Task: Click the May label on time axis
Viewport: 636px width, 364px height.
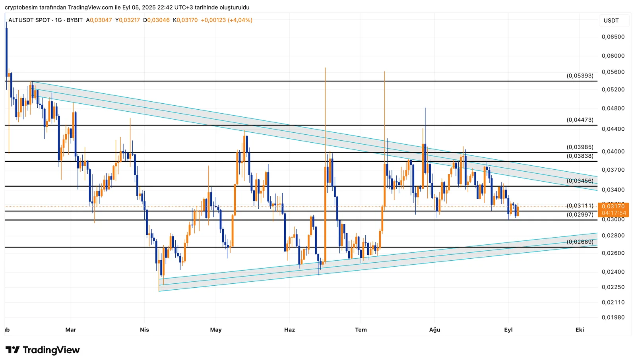Action: [216, 329]
